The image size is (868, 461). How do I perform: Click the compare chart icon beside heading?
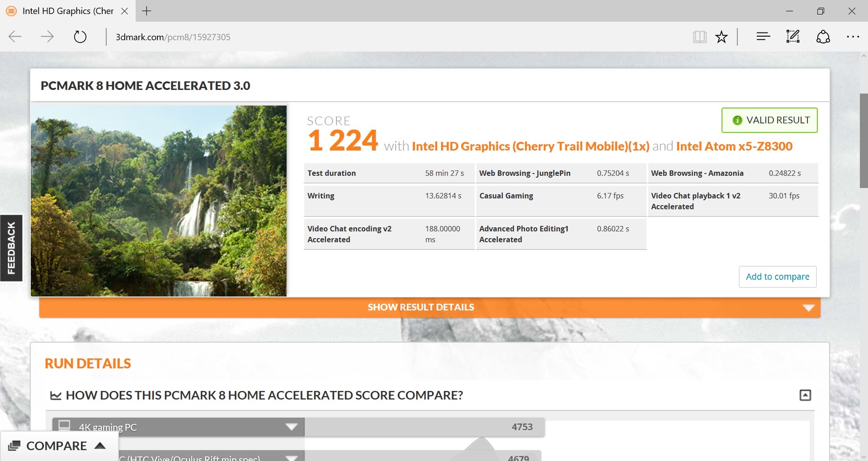56,395
